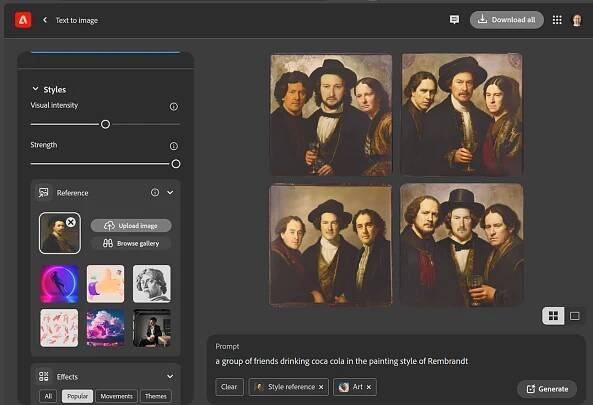
Task: Open the bottom-right generated portrait
Action: coord(462,245)
